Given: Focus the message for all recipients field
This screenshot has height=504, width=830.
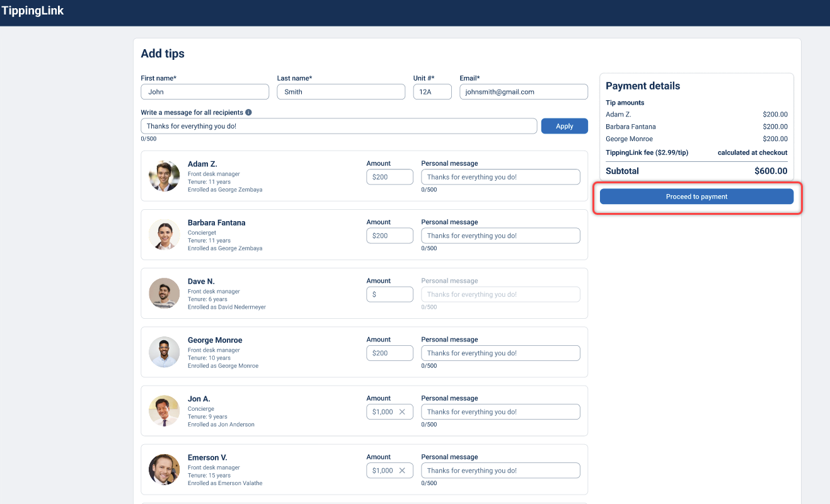Looking at the screenshot, I should (339, 126).
